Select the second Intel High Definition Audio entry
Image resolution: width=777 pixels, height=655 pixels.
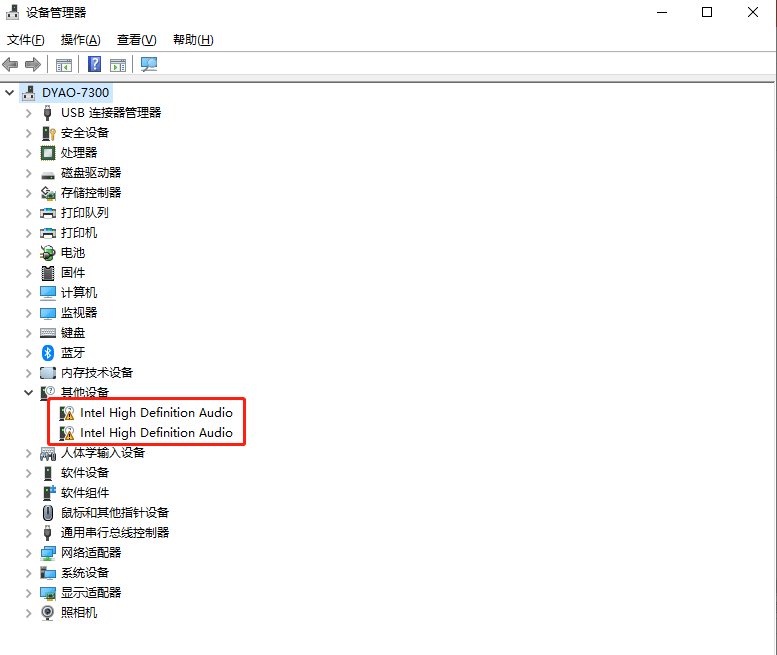coord(156,433)
